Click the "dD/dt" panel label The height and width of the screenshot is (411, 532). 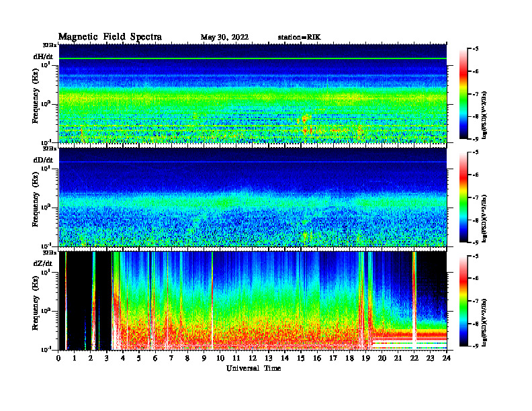[x=43, y=160]
